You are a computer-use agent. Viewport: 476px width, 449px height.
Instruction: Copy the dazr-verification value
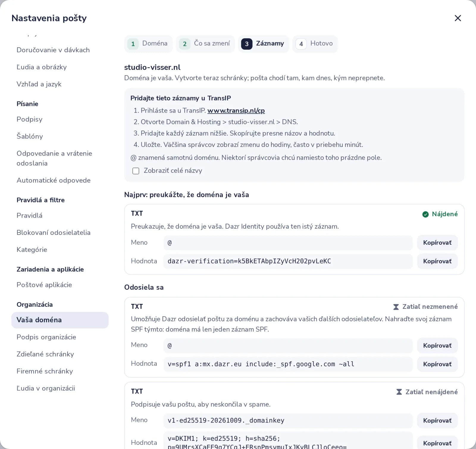[437, 261]
